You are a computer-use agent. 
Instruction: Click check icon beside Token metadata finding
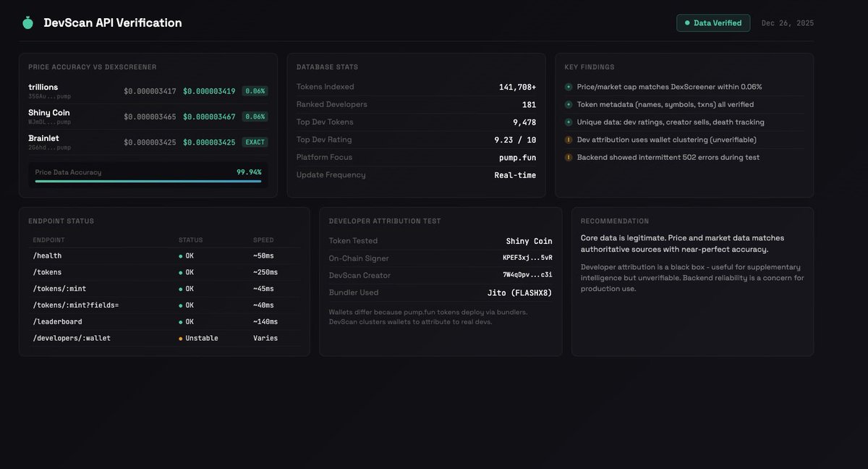coord(569,104)
